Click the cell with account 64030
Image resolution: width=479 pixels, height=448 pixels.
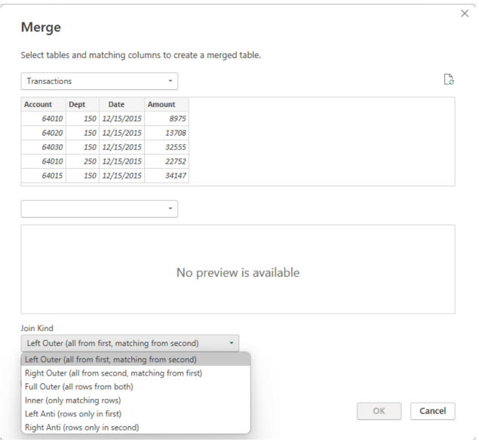[x=43, y=147]
